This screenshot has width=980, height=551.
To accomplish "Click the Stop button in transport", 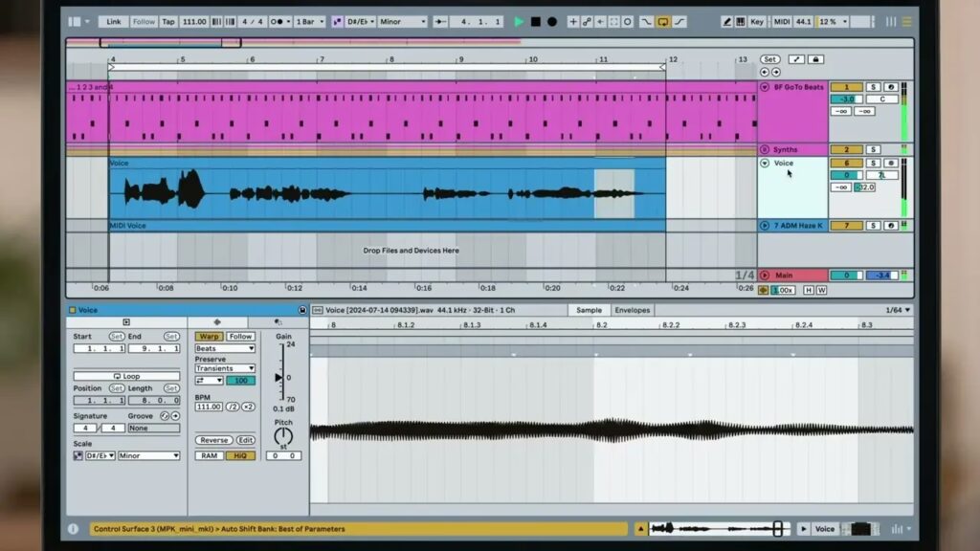I will 536,21.
